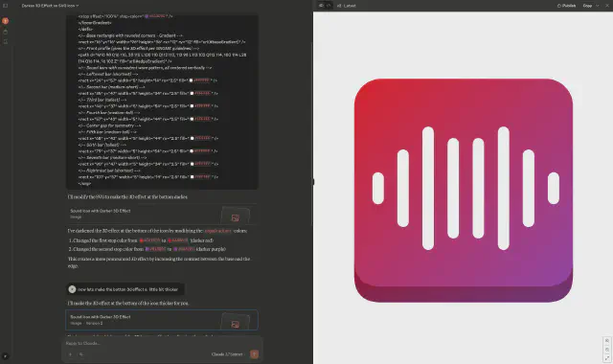Click the plus attachment icon in reply box
Viewport: 613px width, 364px height.
point(70,354)
